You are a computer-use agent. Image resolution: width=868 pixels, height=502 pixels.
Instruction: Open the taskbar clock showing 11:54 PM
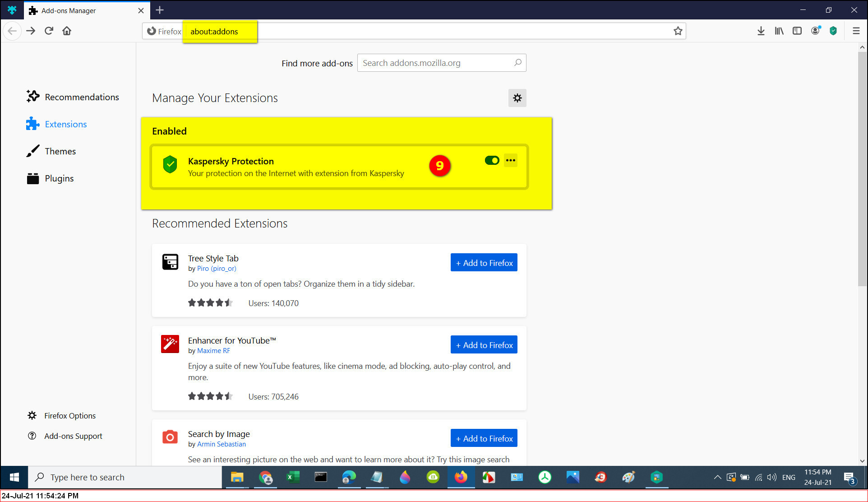pos(817,477)
